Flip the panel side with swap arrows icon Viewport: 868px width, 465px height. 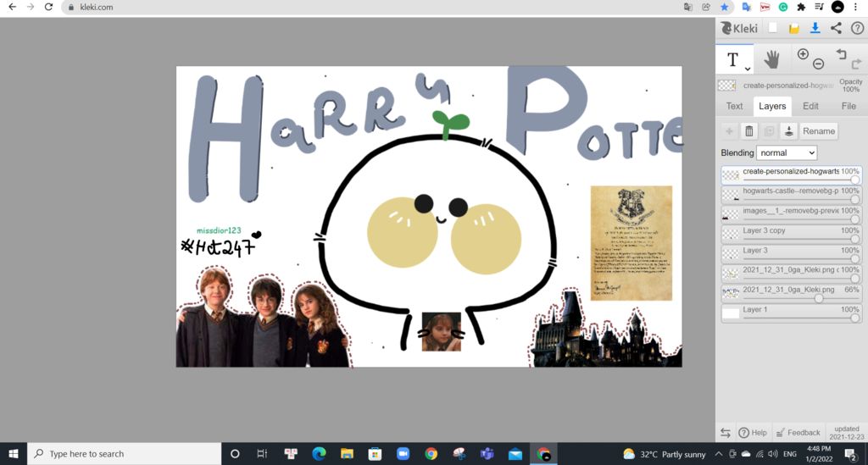click(x=726, y=432)
